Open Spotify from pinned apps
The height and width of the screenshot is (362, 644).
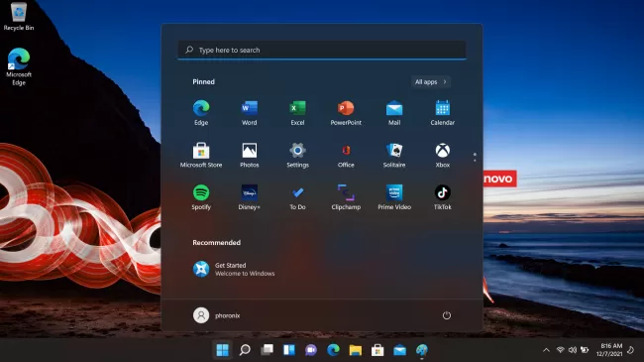click(201, 197)
